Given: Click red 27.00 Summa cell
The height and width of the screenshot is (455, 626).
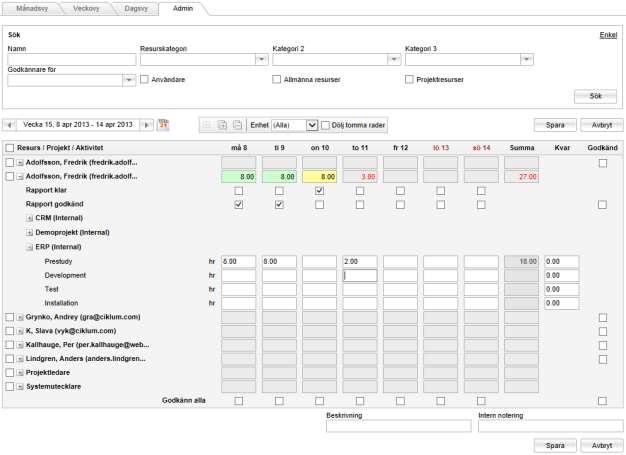Looking at the screenshot, I should [x=521, y=177].
